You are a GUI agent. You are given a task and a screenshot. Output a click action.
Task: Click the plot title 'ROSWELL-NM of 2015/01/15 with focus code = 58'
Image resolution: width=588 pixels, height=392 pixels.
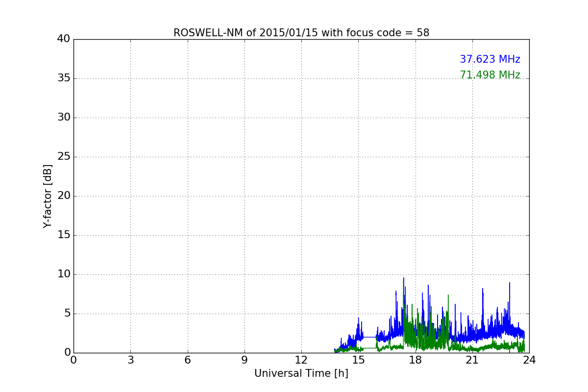pos(301,33)
